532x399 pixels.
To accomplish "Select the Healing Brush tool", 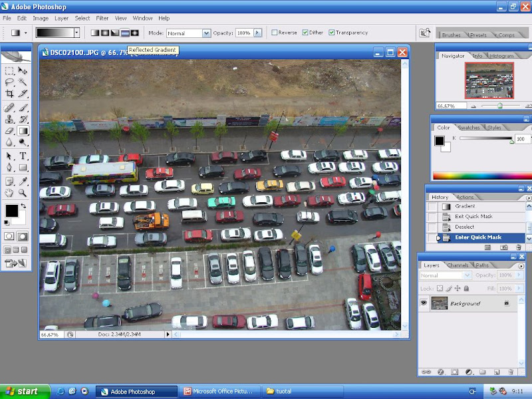I will (x=9, y=108).
